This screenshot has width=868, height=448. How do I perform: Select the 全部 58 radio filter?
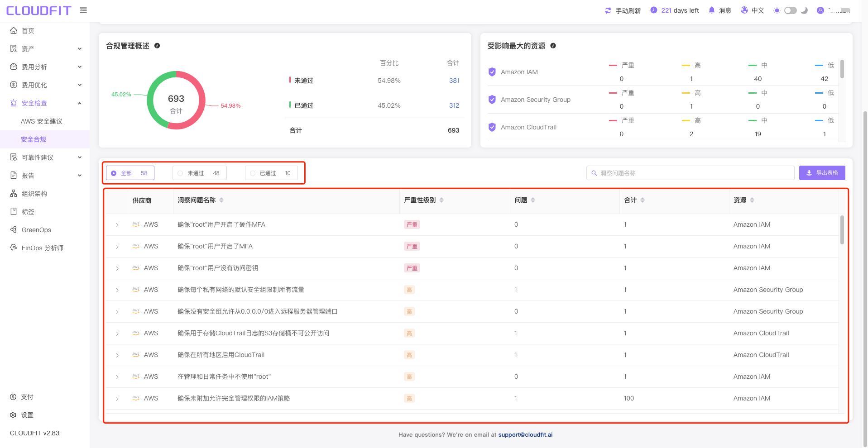pos(130,173)
